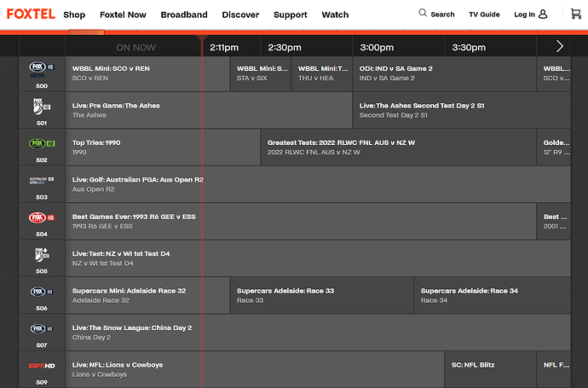Advance the timeline with the right chevron
The width and height of the screenshot is (588, 388).
click(560, 46)
